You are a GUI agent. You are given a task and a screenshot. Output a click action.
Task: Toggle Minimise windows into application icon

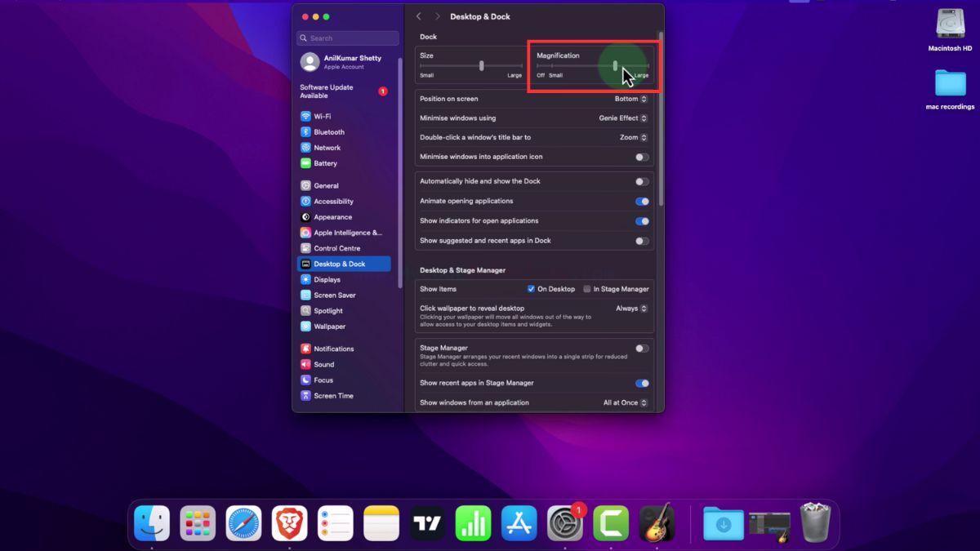[643, 157]
